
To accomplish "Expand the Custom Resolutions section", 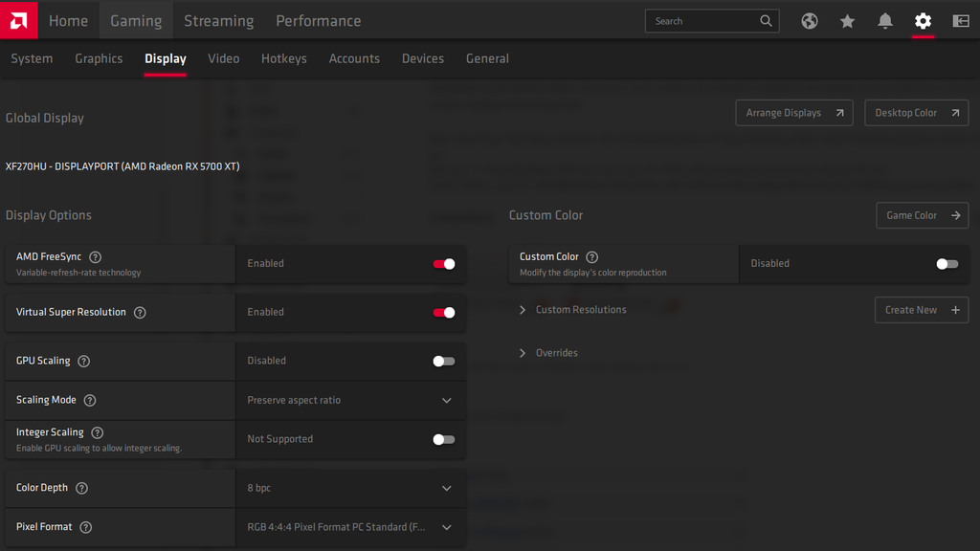I will [x=522, y=310].
